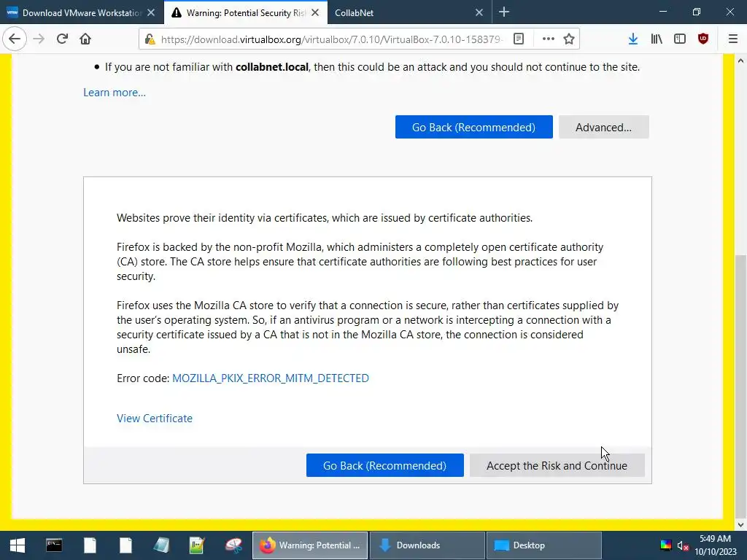Open the command prompt taskbar icon

click(54, 545)
